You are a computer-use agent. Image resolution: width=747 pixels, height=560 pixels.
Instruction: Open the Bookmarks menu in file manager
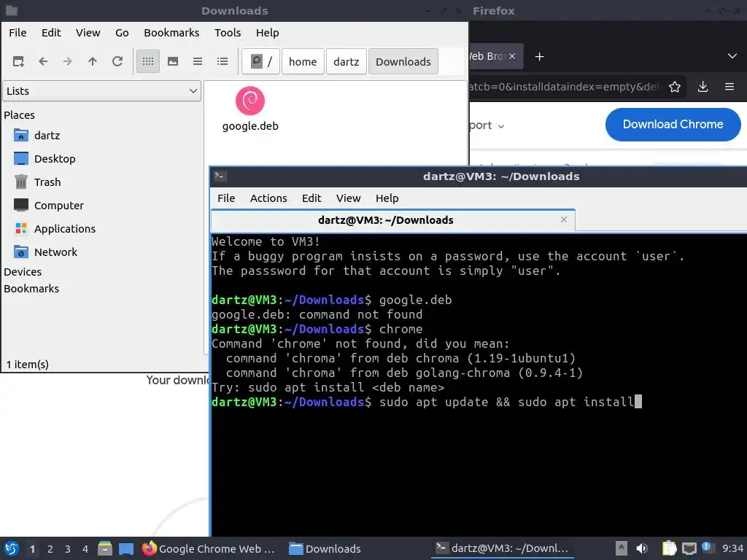pos(171,33)
